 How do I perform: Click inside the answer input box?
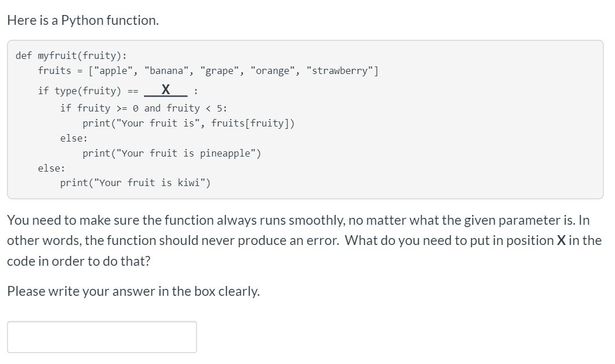pos(101,337)
